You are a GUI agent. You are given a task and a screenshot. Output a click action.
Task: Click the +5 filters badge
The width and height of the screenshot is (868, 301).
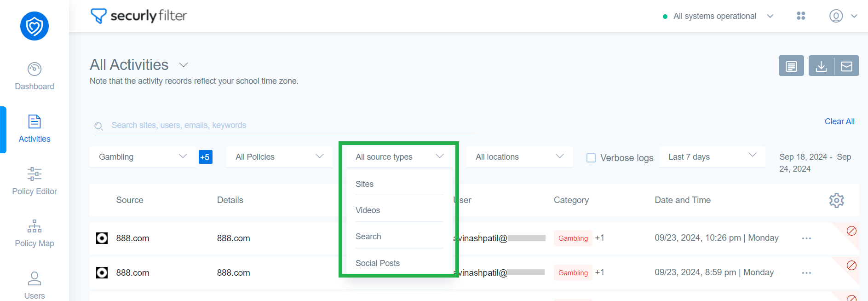tap(205, 157)
